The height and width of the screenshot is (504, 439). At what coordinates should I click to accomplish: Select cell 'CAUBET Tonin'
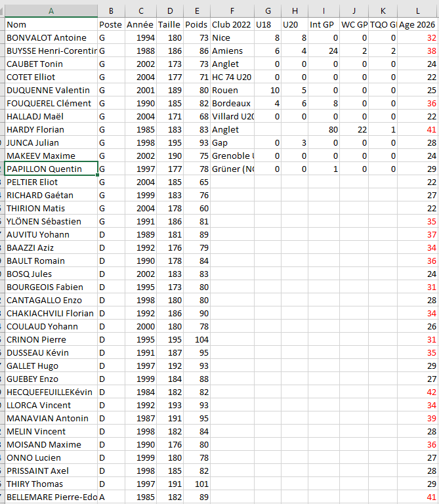point(51,64)
